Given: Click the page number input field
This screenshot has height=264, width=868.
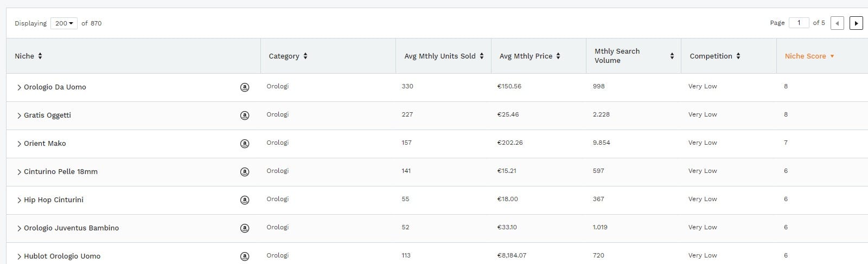Looking at the screenshot, I should pos(799,23).
